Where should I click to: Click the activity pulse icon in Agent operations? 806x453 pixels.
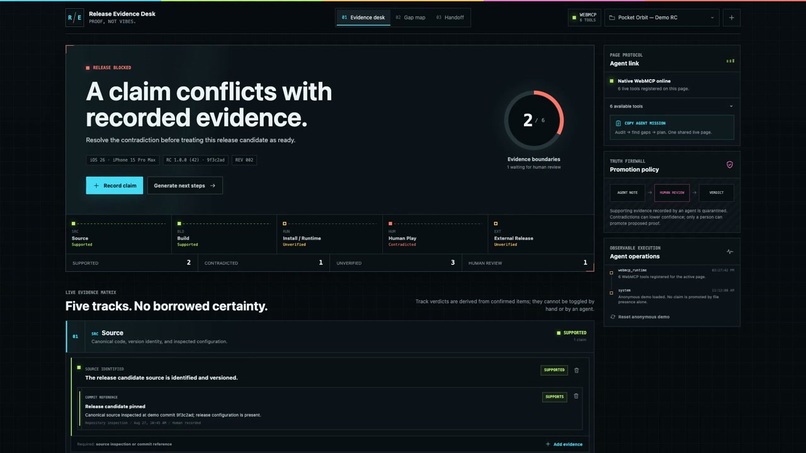click(x=730, y=252)
